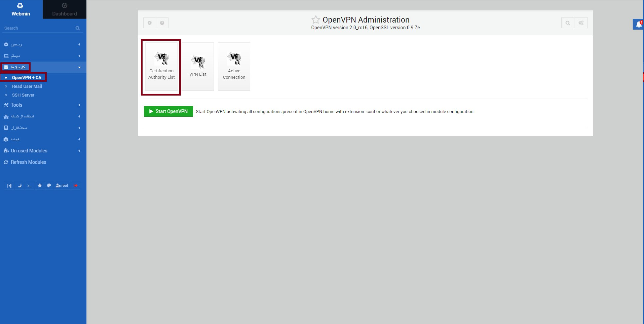644x324 pixels.
Task: Switch to the Dashboard tab
Action: click(x=64, y=9)
